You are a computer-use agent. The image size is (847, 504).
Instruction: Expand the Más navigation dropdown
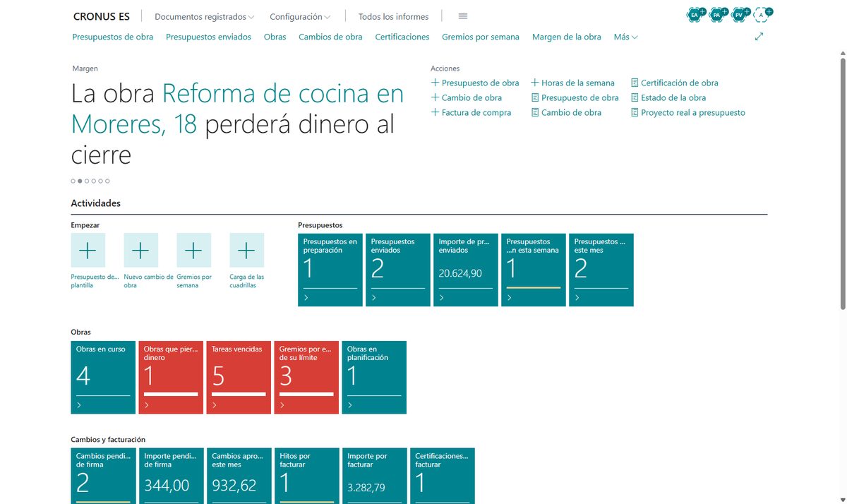[626, 37]
